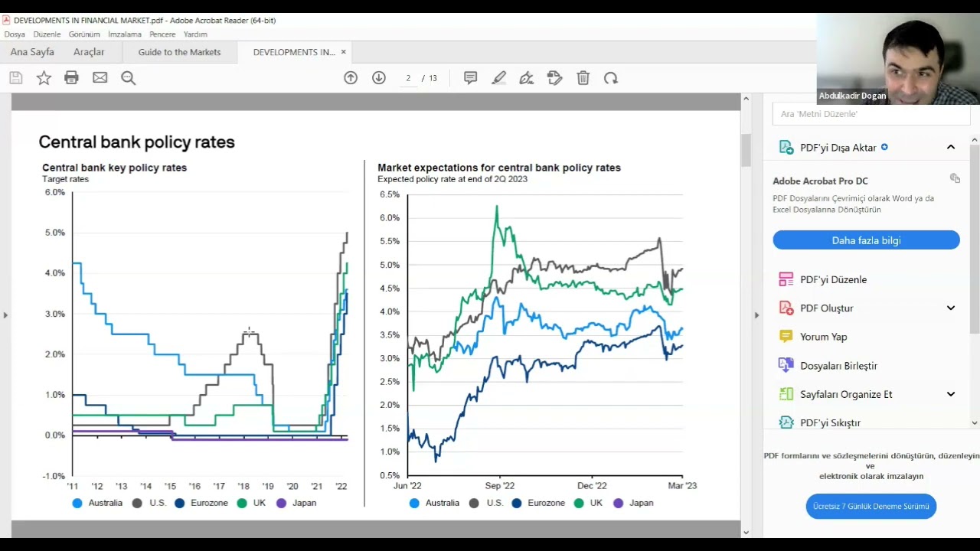Open the email envelope icon
Image resolution: width=980 pixels, height=551 pixels.
click(x=100, y=78)
